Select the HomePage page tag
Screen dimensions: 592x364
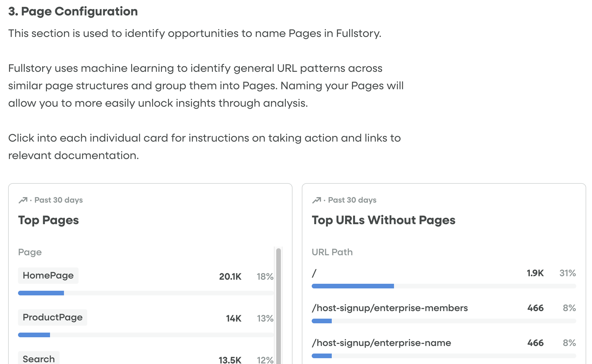[x=48, y=275]
